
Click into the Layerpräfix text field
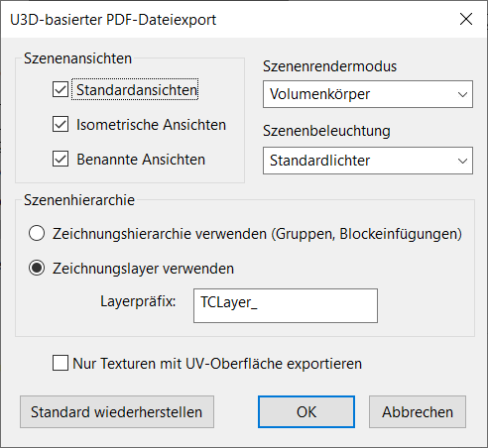pyautogui.click(x=286, y=305)
